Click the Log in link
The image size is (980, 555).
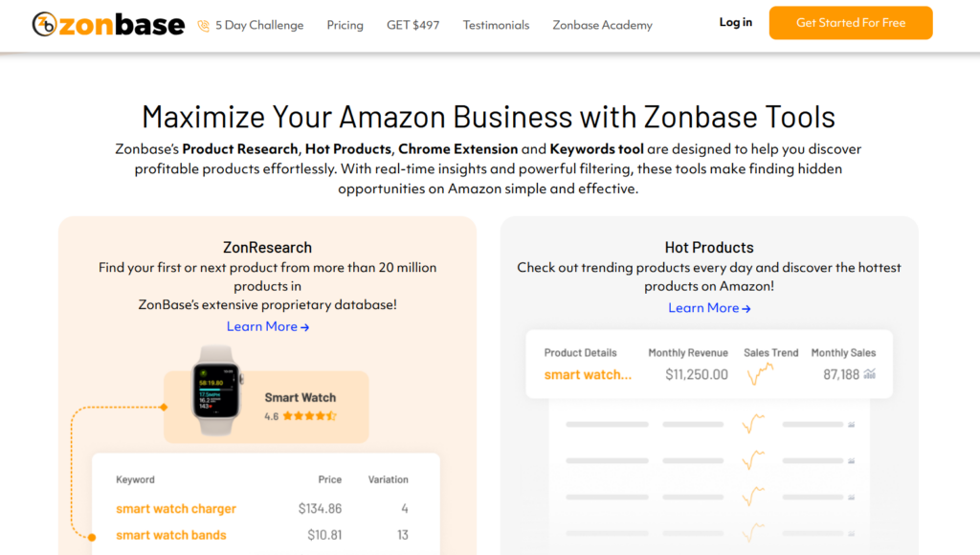[735, 23]
